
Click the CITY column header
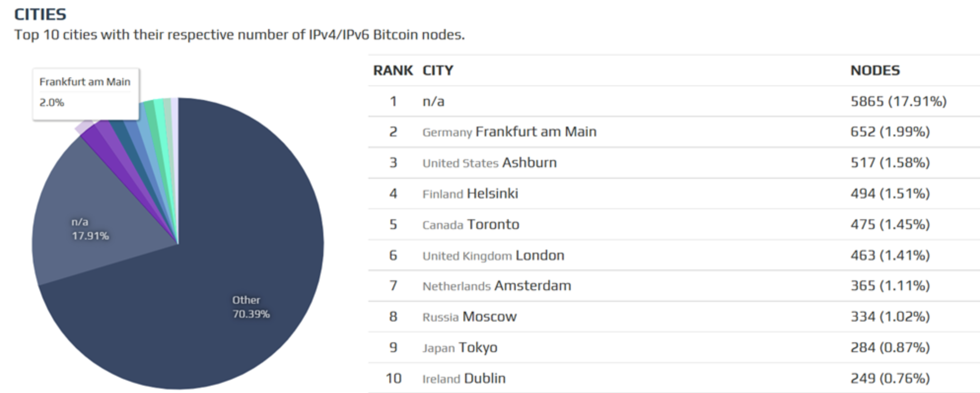[438, 70]
